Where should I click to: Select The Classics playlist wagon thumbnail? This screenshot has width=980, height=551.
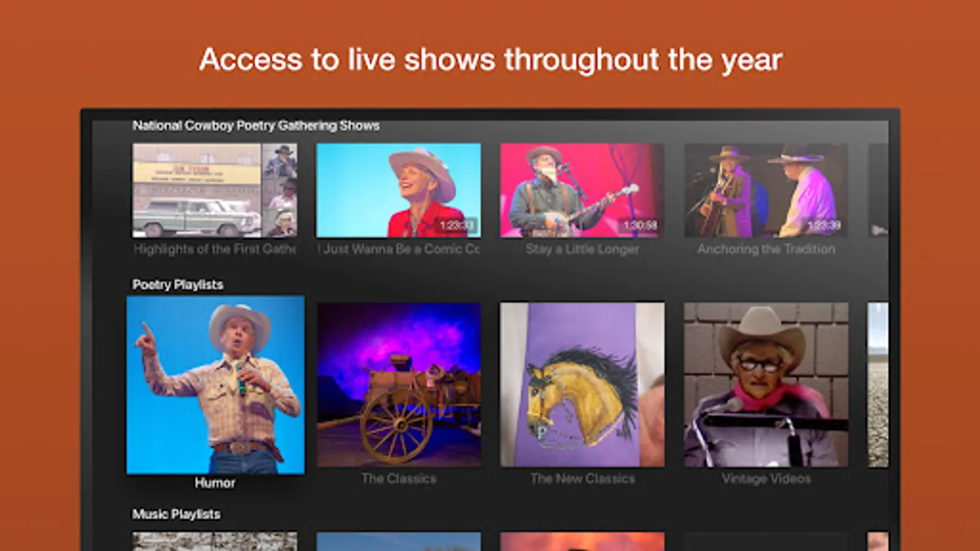(399, 384)
